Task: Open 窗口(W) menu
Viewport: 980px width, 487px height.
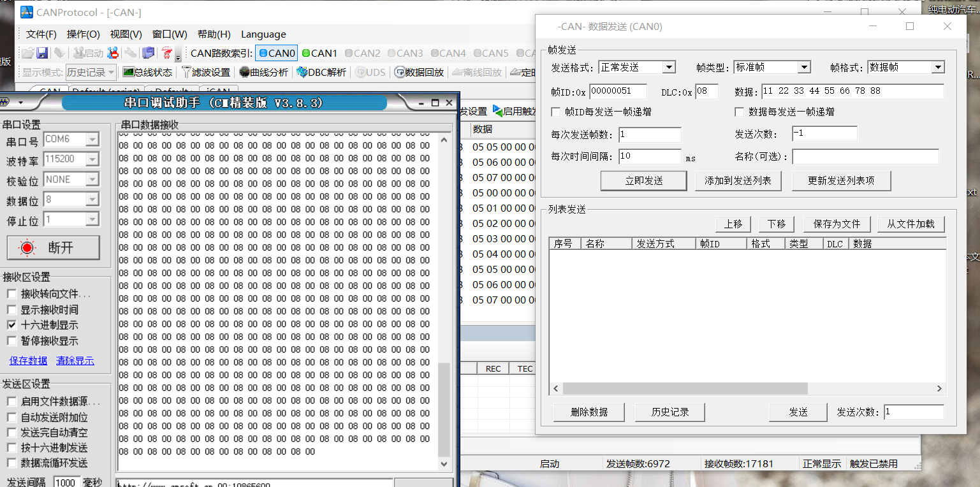Action: point(170,34)
